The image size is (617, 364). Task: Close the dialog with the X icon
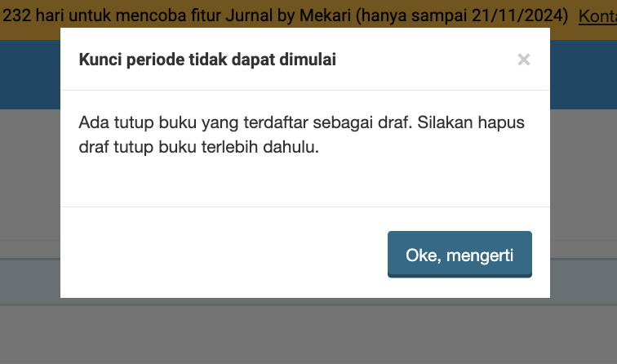coord(524,60)
